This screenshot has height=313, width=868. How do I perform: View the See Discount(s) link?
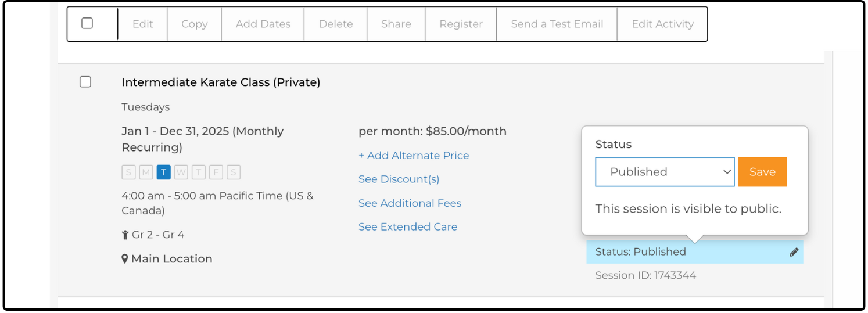click(x=399, y=179)
